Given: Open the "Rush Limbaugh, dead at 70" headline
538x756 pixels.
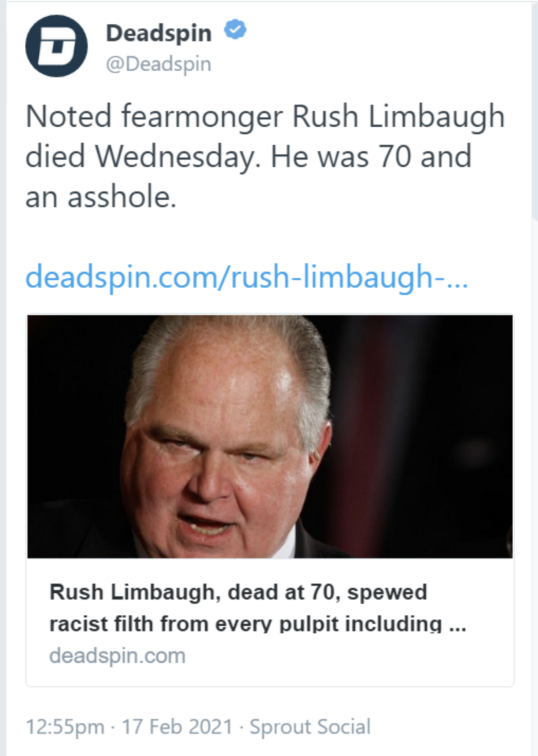Looking at the screenshot, I should [x=238, y=592].
